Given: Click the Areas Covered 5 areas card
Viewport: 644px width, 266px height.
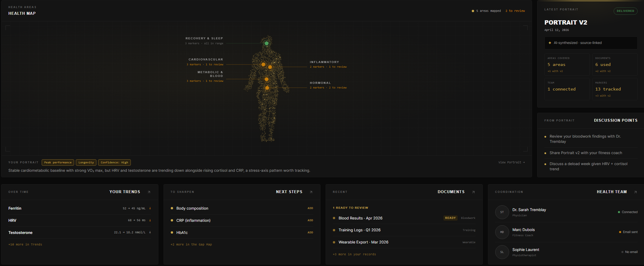Looking at the screenshot, I should coord(567,65).
